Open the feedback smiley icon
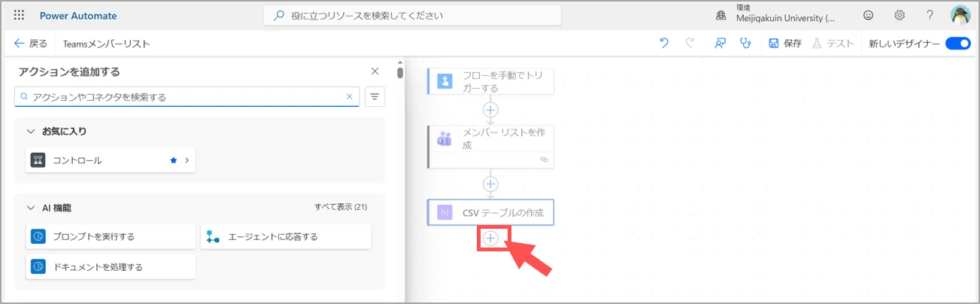This screenshot has width=980, height=304. coord(869,15)
